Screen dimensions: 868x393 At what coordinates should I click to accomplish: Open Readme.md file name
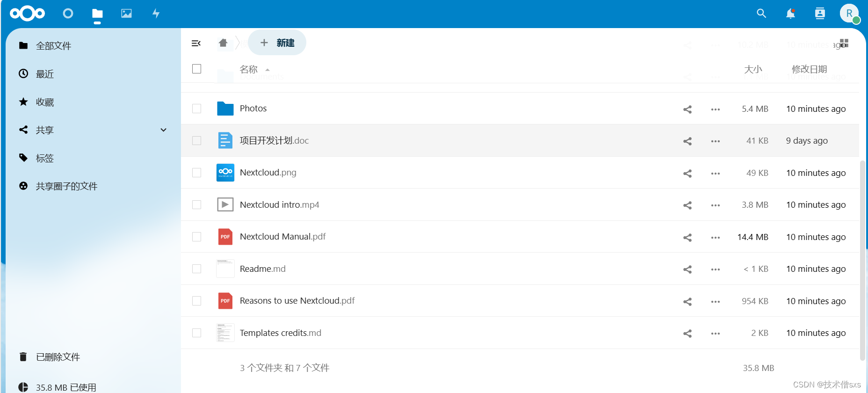[262, 269]
